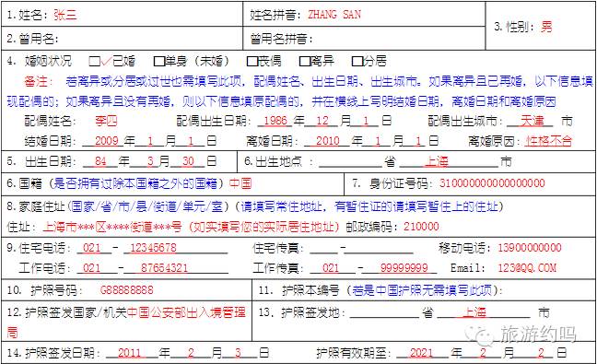The image size is (597, 364).
Task: Click the 曾用名拼音 label
Action: [281, 39]
